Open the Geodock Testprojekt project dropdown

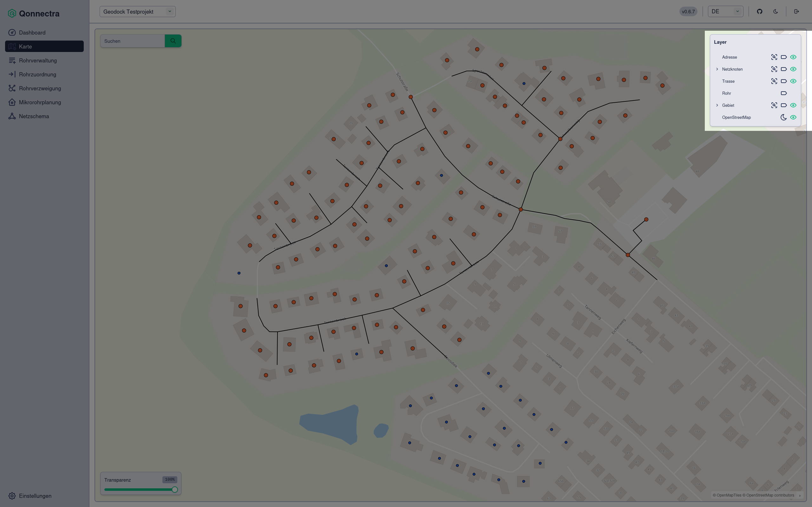[x=137, y=11]
